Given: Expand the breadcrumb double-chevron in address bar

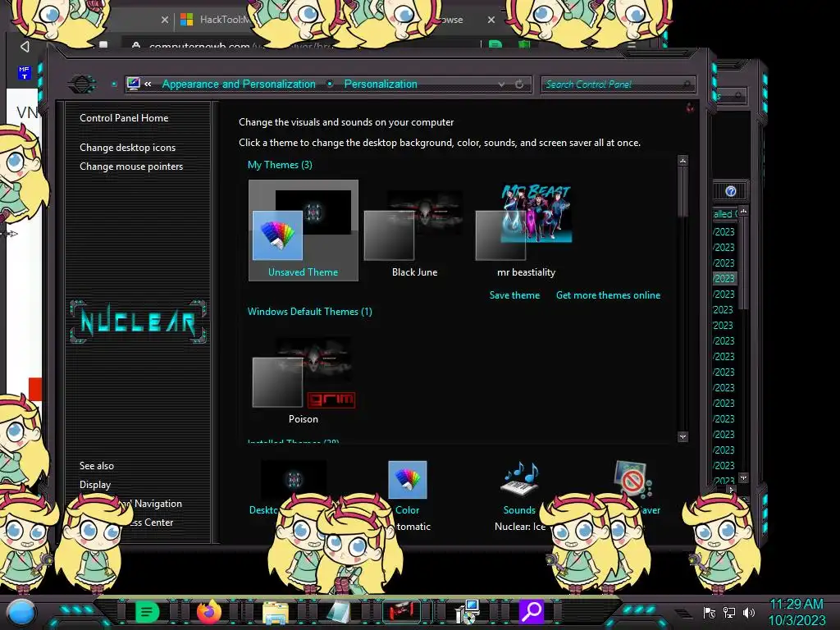Looking at the screenshot, I should 148,84.
